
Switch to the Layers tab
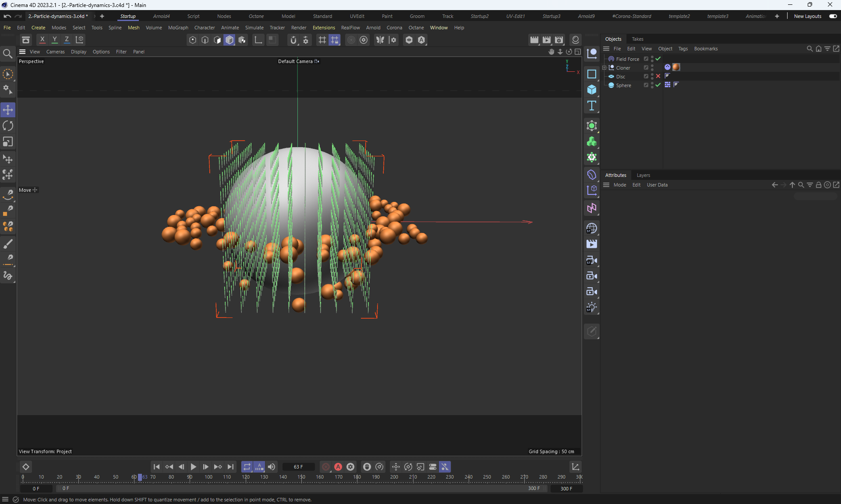643,175
